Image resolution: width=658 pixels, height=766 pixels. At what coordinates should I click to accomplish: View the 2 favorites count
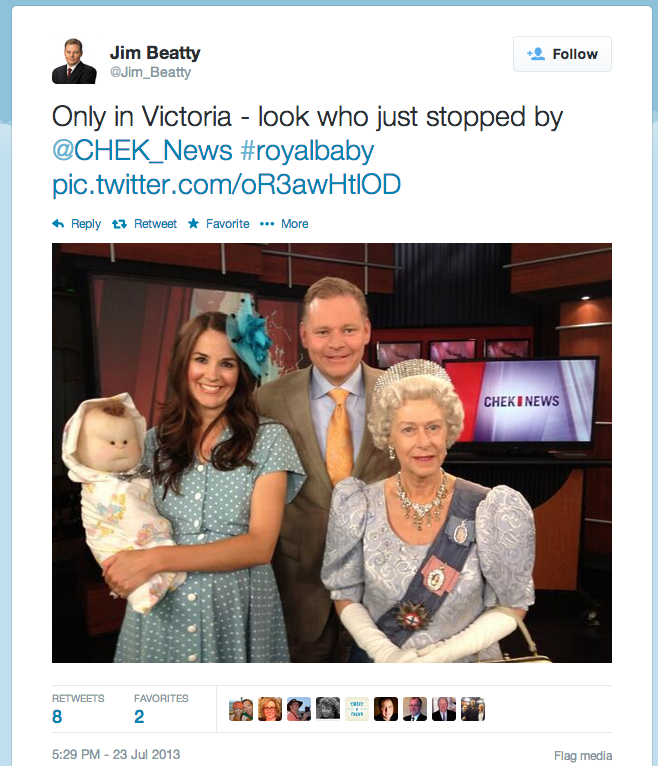pyautogui.click(x=139, y=717)
